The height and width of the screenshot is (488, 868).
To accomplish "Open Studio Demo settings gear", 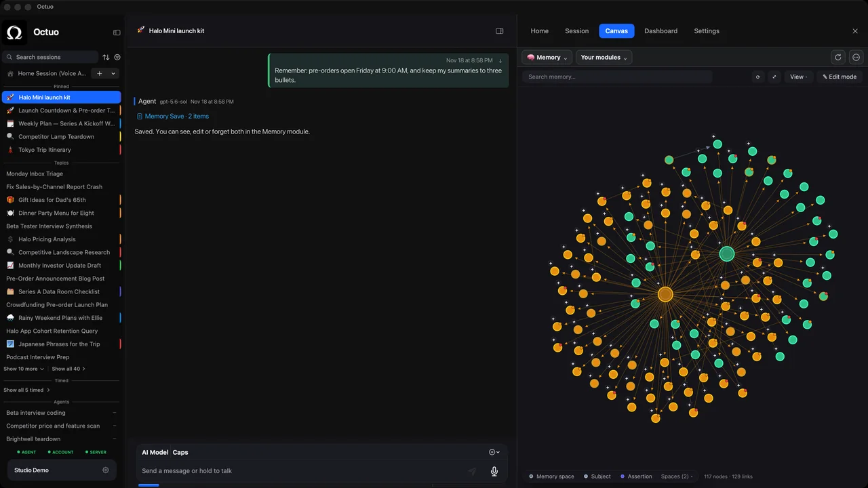I will click(x=105, y=470).
